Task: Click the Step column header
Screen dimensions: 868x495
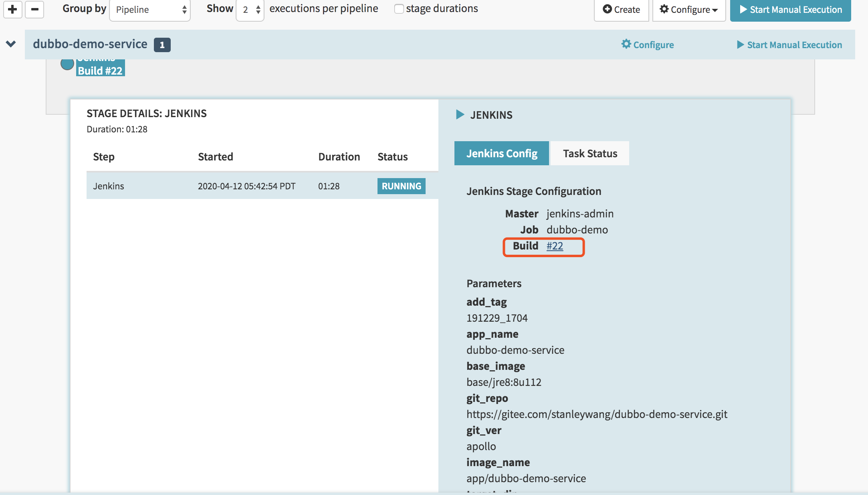Action: [104, 157]
